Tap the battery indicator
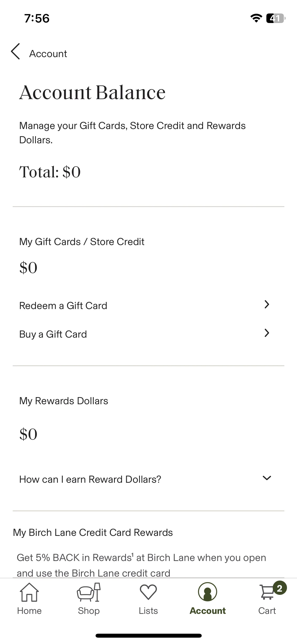Image resolution: width=297 pixels, height=644 pixels. pos(276,18)
